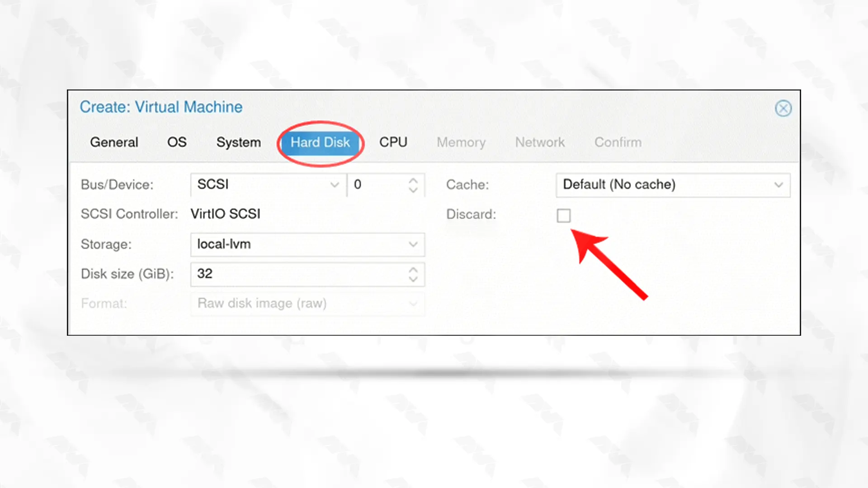Check the Discard setting checkbox
This screenshot has height=488, width=868.
click(563, 216)
